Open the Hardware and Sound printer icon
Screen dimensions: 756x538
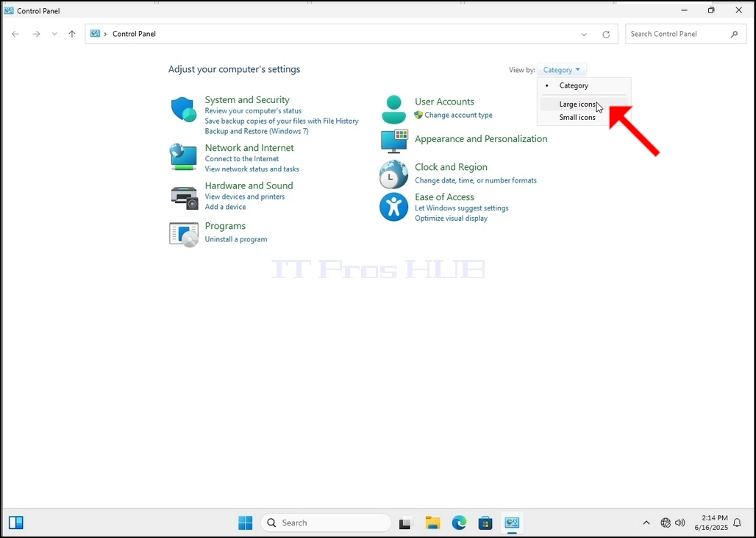point(184,198)
